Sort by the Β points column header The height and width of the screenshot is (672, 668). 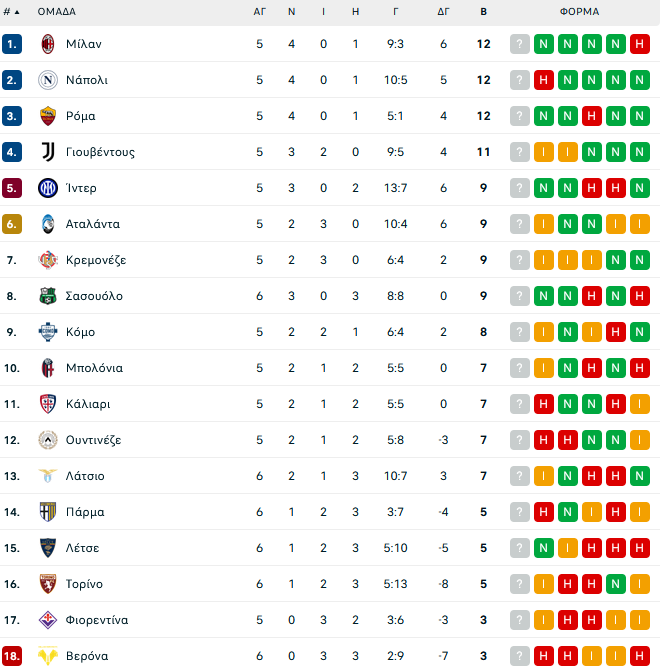[x=483, y=12]
